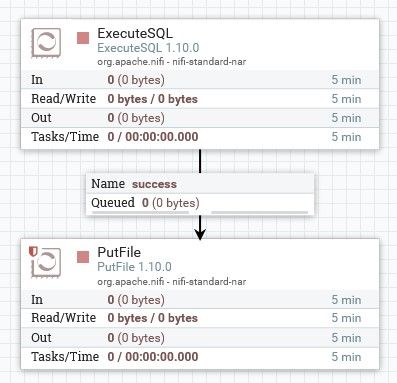Image resolution: width=397 pixels, height=383 pixels.
Task: Click the ExecuteSQL In row value
Action: point(136,80)
